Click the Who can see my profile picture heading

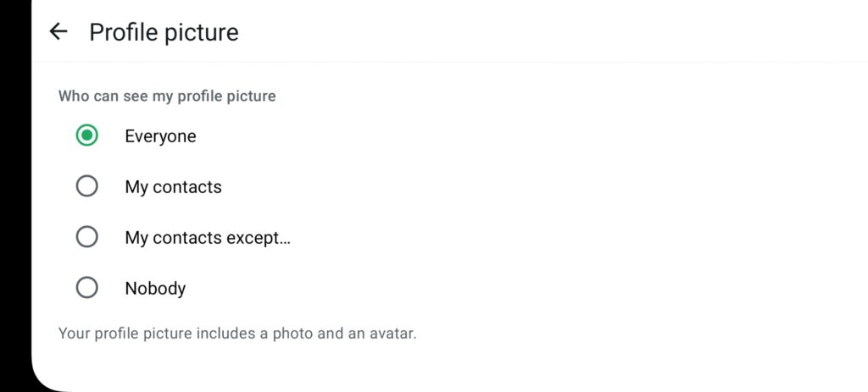(167, 97)
